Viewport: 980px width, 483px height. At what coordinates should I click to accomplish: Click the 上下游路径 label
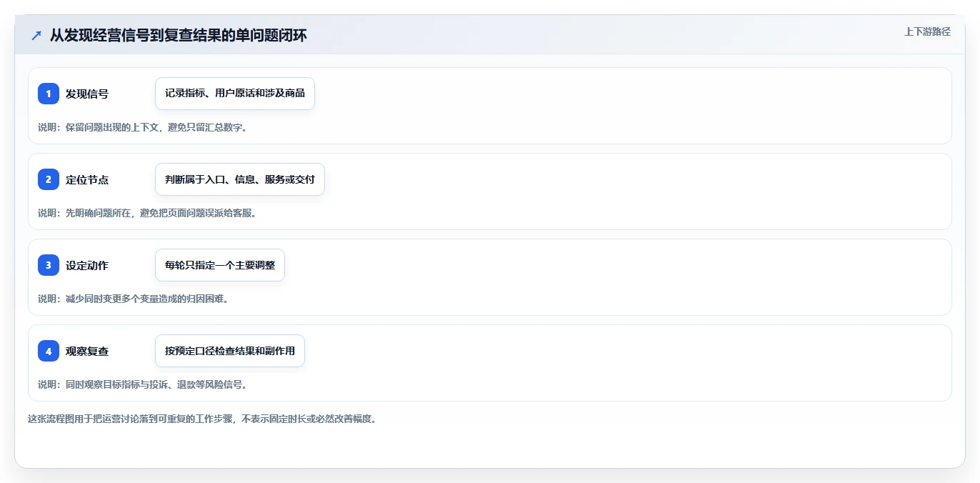(927, 31)
